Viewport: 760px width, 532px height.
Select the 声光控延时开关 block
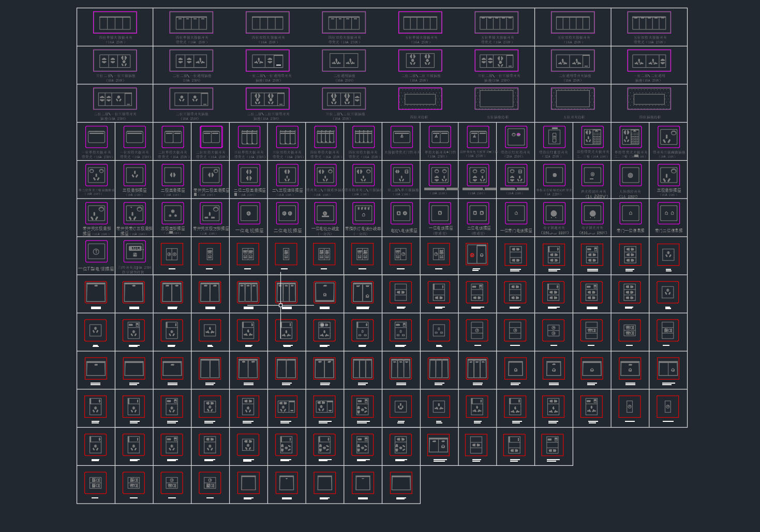coord(592,175)
